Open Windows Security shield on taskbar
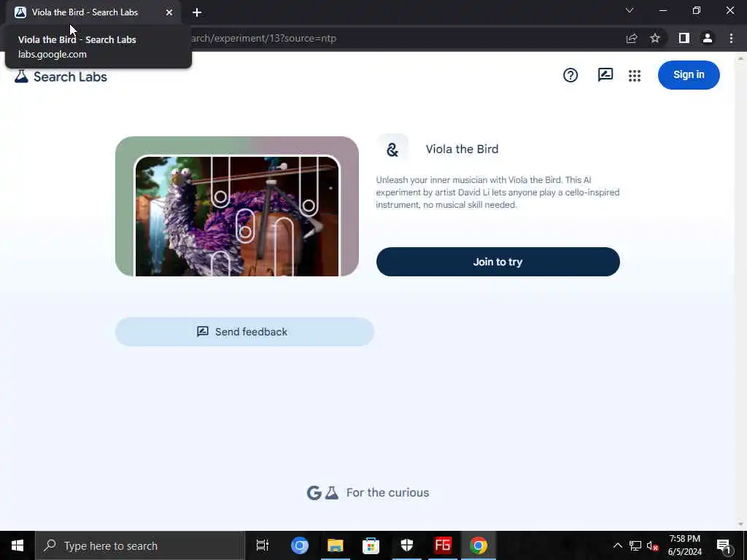 pyautogui.click(x=407, y=545)
